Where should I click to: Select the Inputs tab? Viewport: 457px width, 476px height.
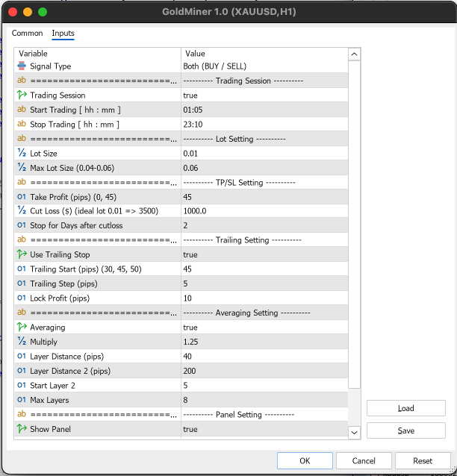pos(63,33)
